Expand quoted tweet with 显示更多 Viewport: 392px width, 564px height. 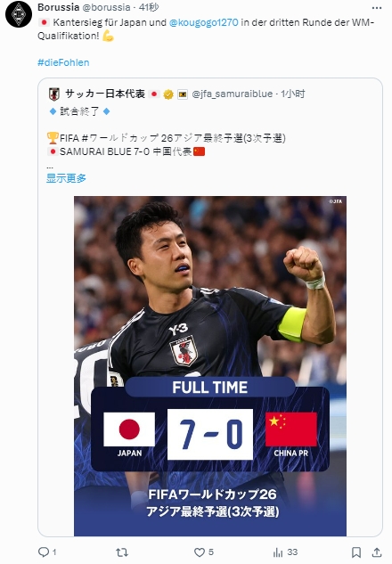point(66,178)
